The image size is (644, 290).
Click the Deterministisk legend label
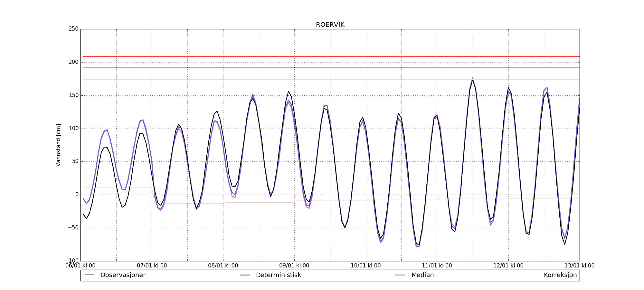click(x=278, y=275)
